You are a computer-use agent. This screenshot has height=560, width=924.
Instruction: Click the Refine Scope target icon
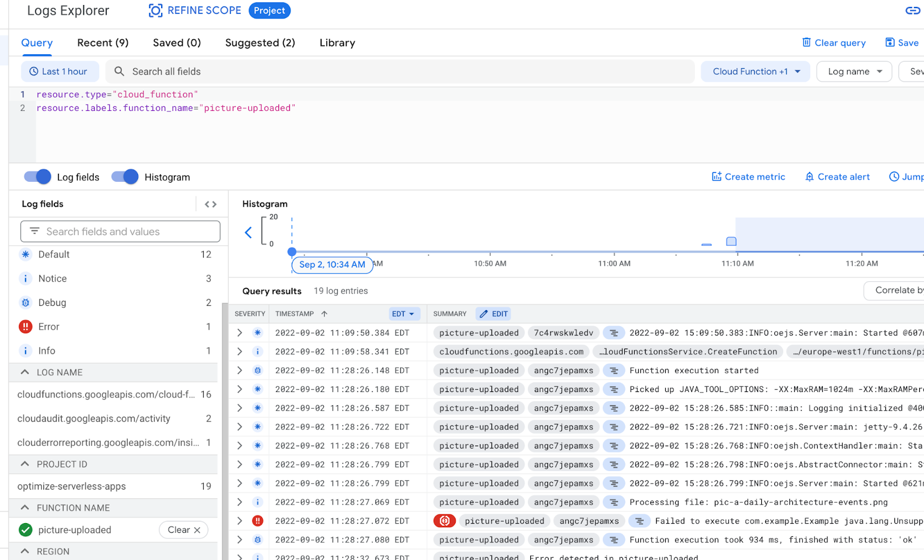click(x=155, y=10)
